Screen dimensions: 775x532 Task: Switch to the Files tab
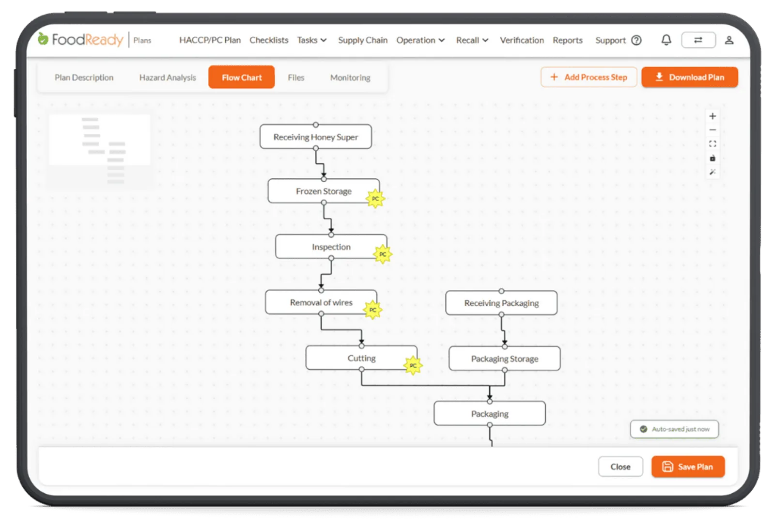pos(296,78)
